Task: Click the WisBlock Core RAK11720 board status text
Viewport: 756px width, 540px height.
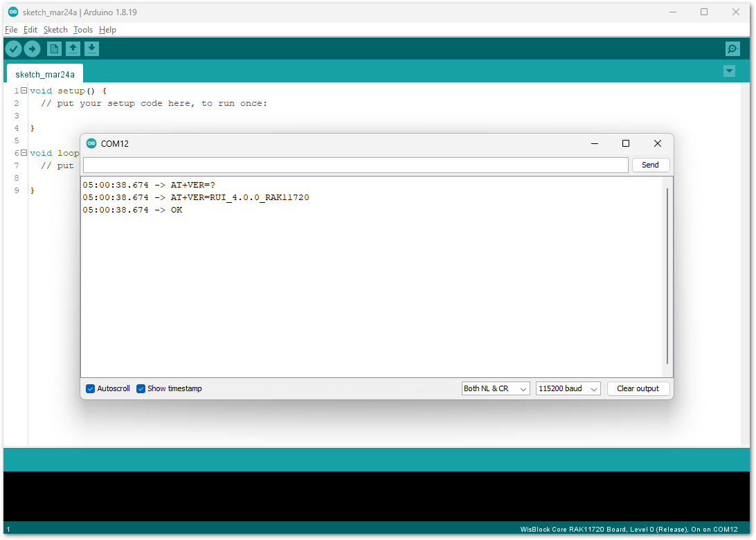Action: point(629,530)
